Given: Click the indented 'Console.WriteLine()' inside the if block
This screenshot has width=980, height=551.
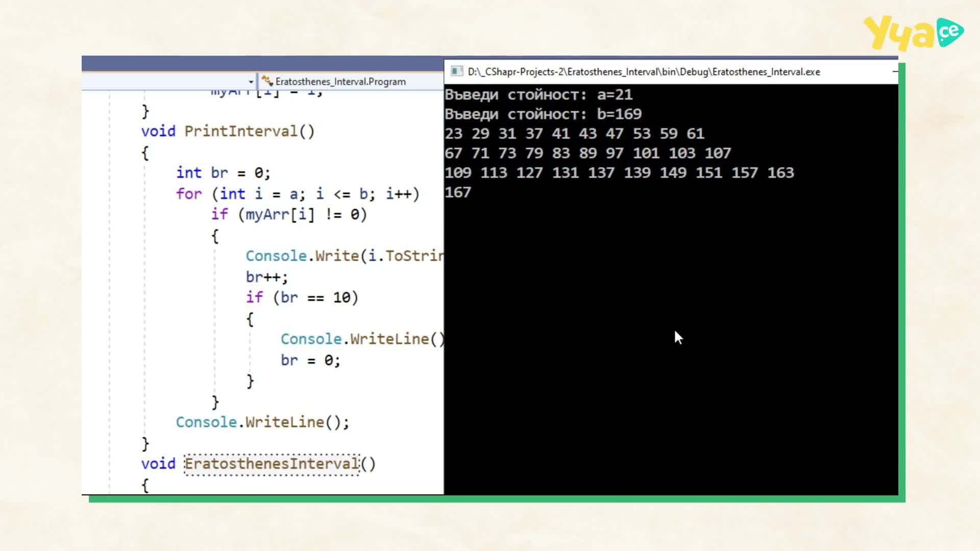Looking at the screenshot, I should [x=362, y=339].
